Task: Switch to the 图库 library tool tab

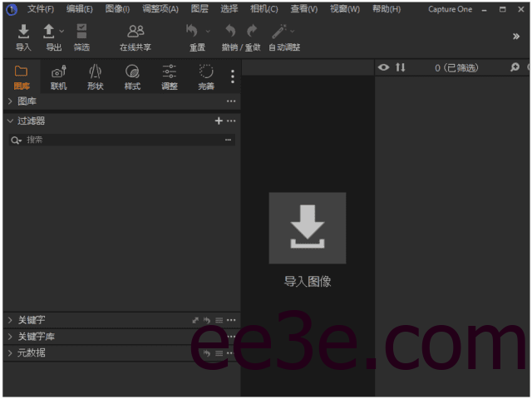Action: 22,77
